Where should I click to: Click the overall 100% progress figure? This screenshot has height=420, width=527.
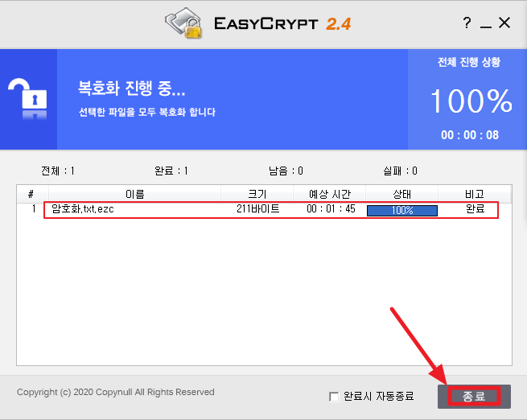[x=471, y=101]
